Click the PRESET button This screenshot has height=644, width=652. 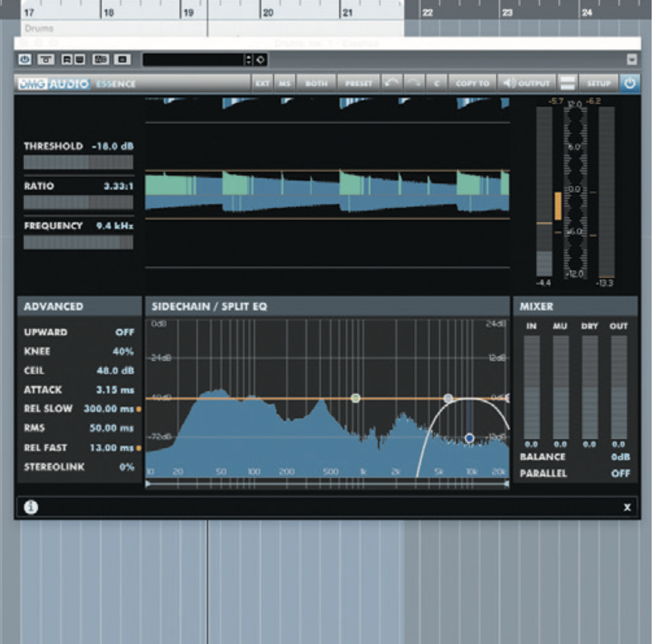pos(359,83)
